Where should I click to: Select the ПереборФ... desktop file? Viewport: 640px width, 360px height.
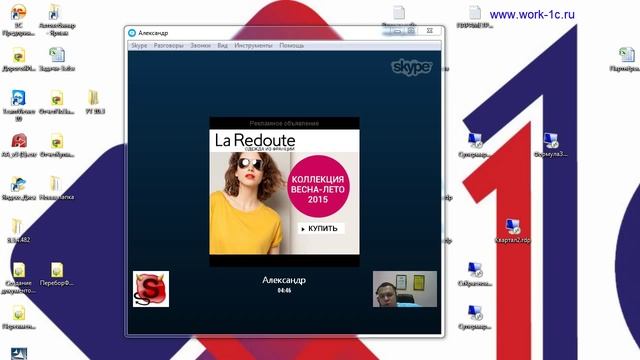click(x=57, y=274)
